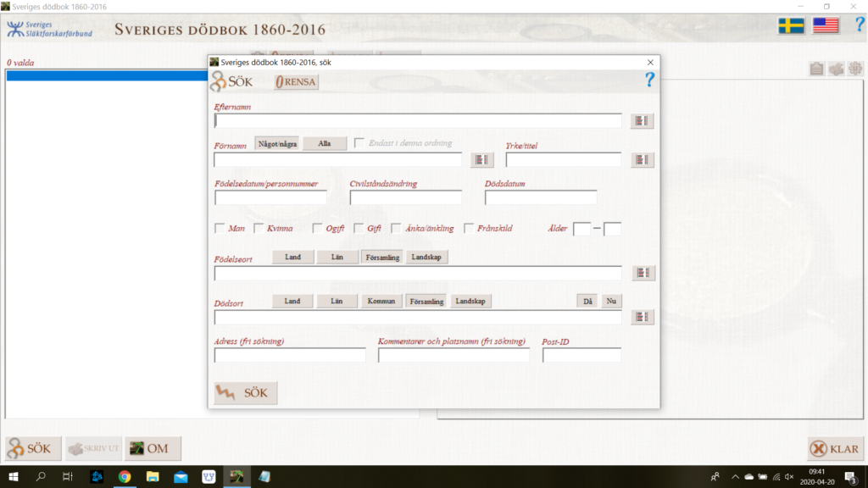Click the printer icon in main window
This screenshot has height=488, width=868.
(836, 69)
